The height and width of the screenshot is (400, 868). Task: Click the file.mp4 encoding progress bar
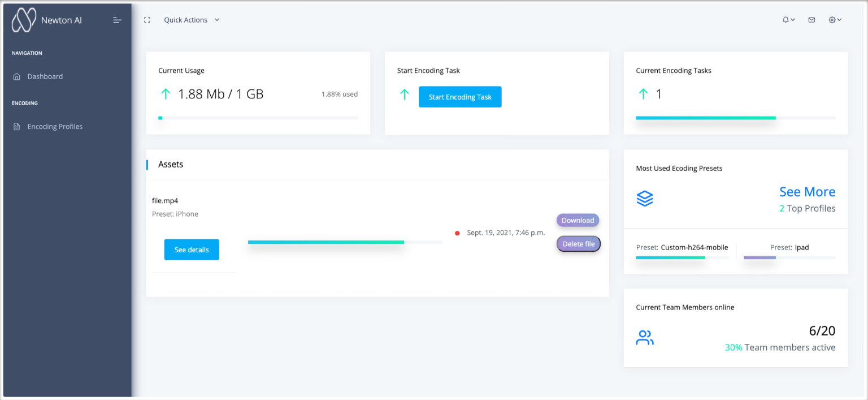345,242
